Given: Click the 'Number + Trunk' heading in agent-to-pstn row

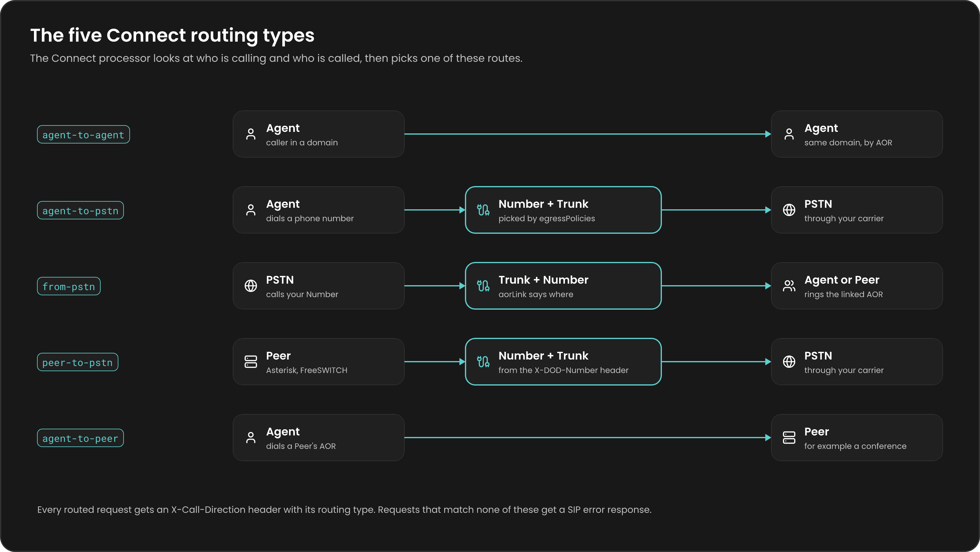Looking at the screenshot, I should tap(543, 204).
